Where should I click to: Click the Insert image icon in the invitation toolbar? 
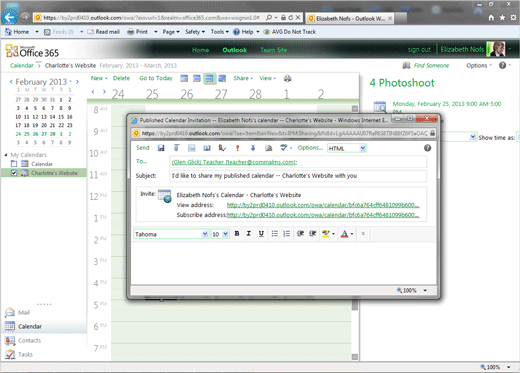point(192,148)
